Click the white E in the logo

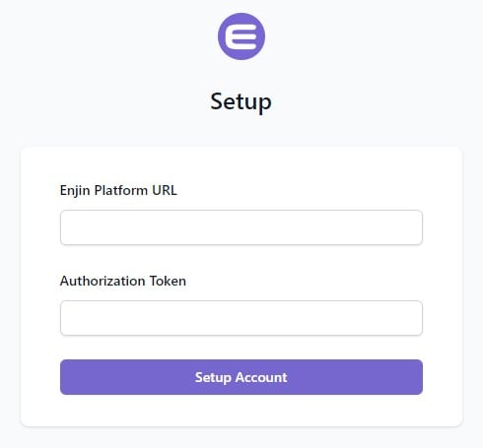click(241, 36)
